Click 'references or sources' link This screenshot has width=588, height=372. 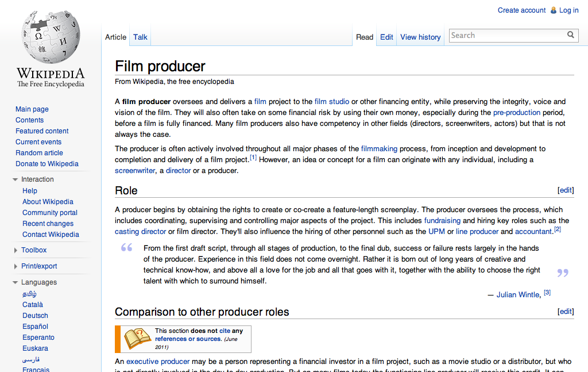tap(188, 339)
